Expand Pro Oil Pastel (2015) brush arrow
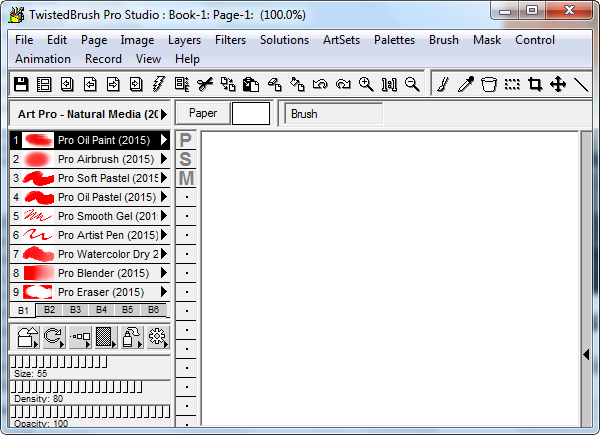The height and width of the screenshot is (435, 600). point(164,197)
